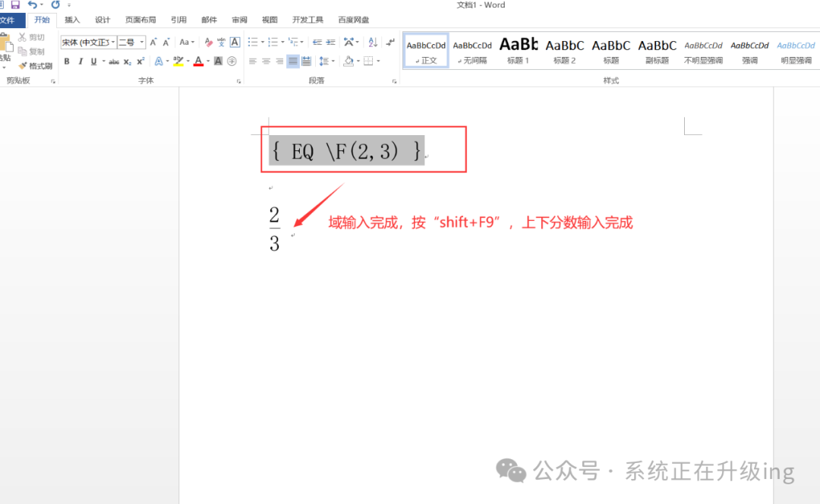820x504 pixels.
Task: Expand numbering list dropdown
Action: point(283,42)
